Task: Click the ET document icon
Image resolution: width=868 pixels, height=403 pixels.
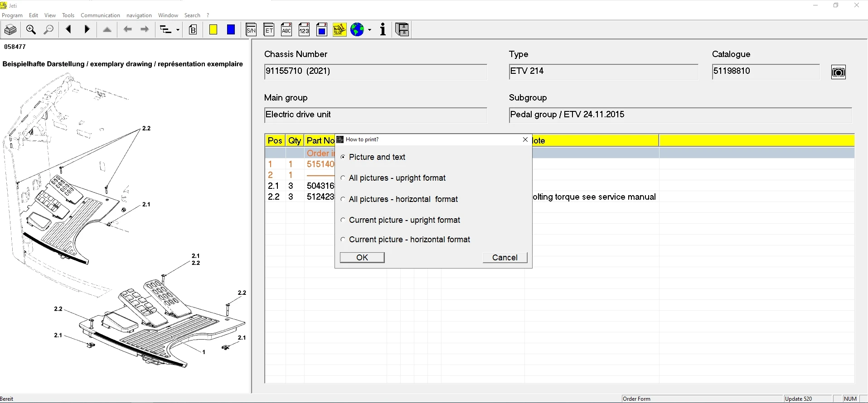Action: click(x=269, y=30)
